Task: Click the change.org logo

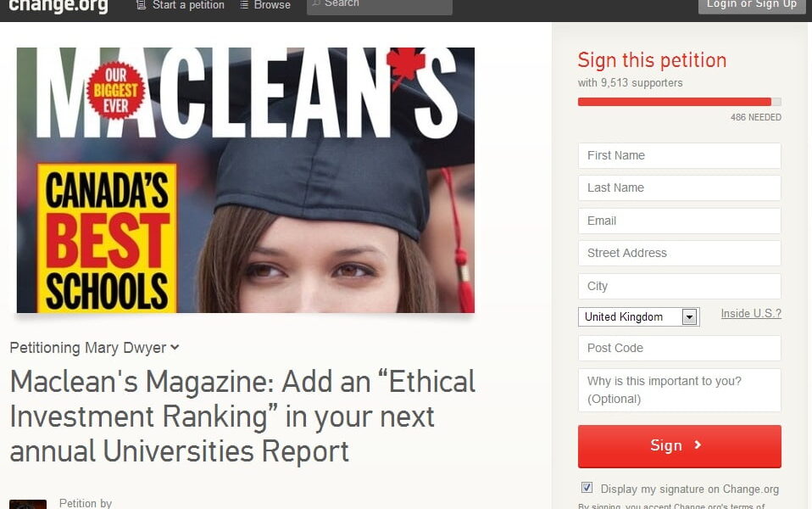Action: (x=58, y=6)
